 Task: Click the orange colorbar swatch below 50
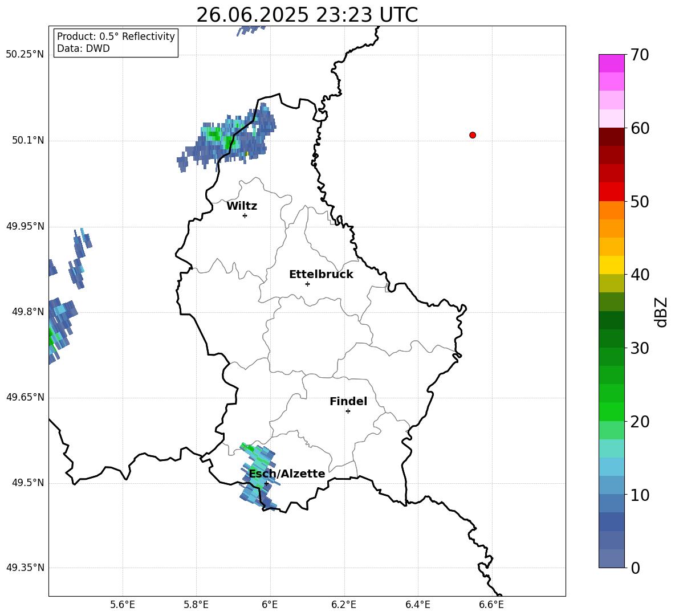point(612,210)
